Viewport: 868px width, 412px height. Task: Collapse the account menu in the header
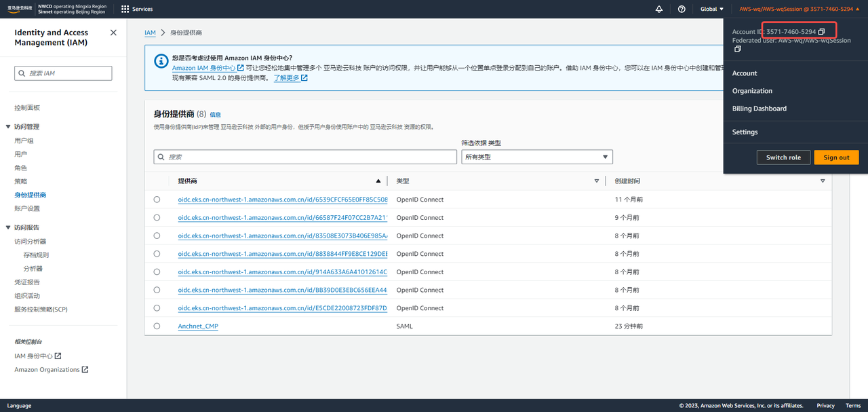(800, 9)
